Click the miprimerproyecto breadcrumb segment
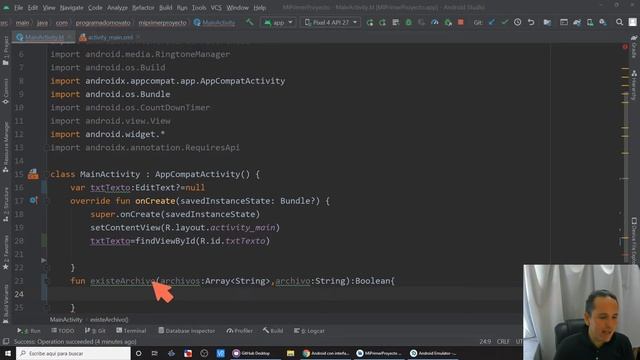640x360 pixels. (x=162, y=23)
